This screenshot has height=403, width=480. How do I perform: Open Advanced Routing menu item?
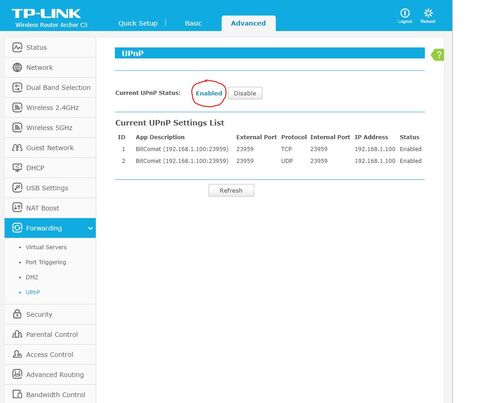(x=50, y=374)
